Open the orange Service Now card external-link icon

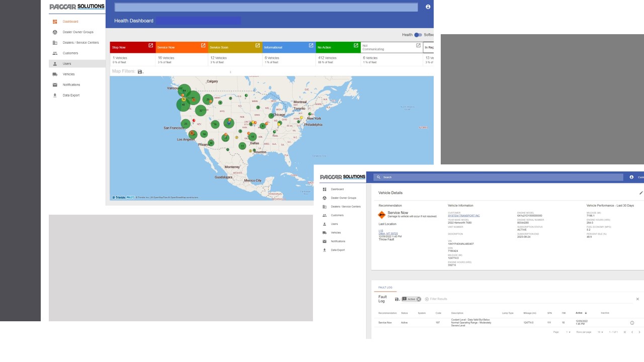[203, 45]
